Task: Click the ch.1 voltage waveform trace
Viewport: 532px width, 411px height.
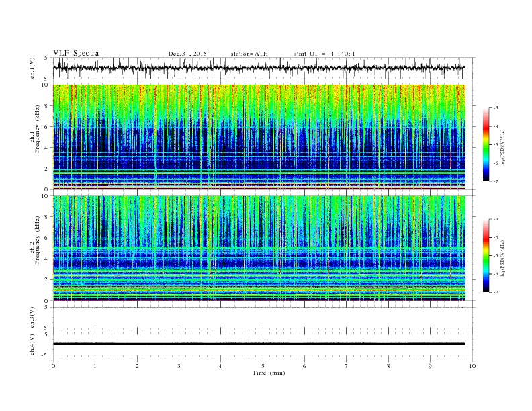Action: point(259,68)
